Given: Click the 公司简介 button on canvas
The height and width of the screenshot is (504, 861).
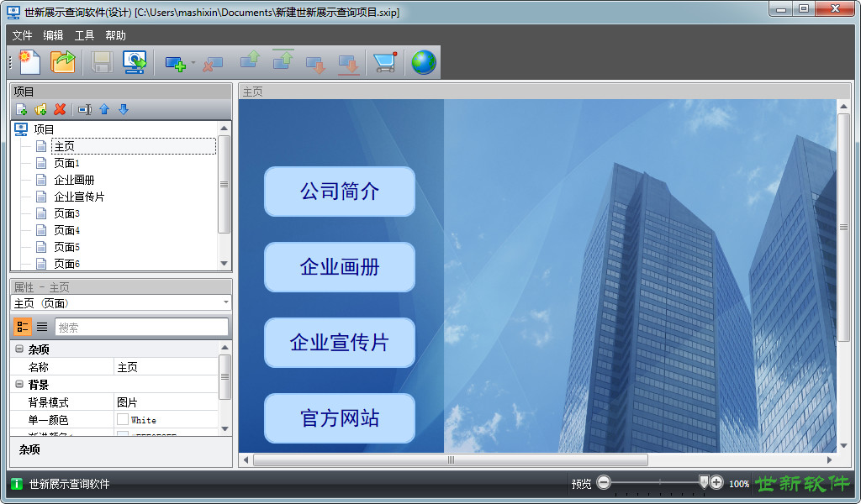Looking at the screenshot, I should click(x=340, y=192).
